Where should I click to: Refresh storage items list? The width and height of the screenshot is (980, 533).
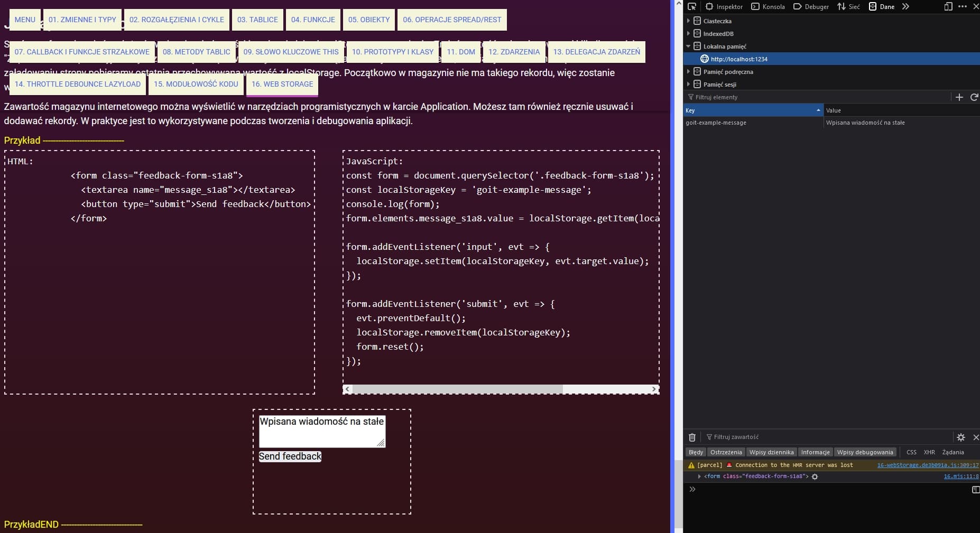974,97
